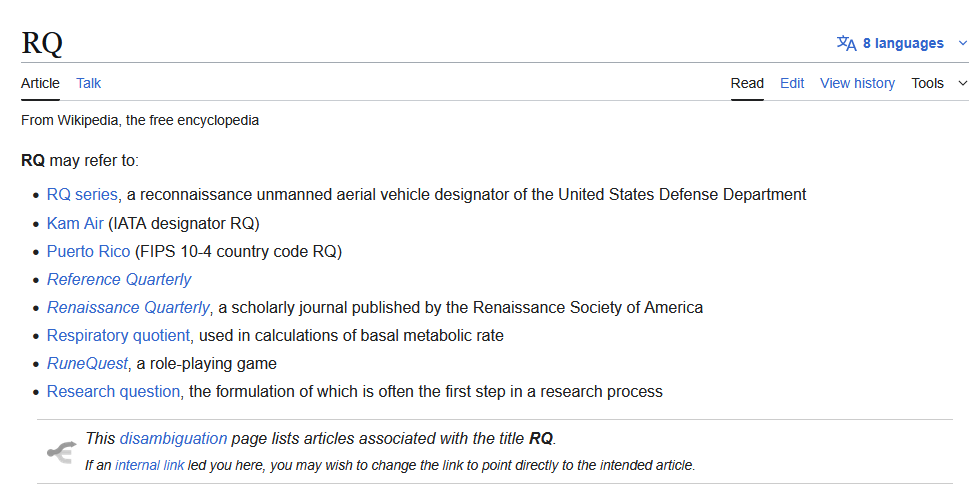This screenshot has height=487, width=979.
Task: Expand the languages chevron arrow
Action: (x=963, y=43)
